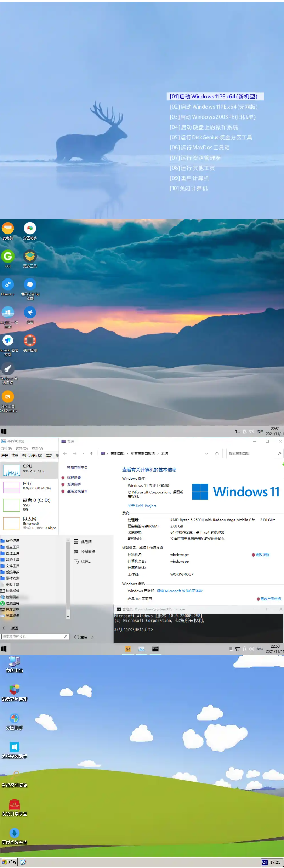The image size is (284, 868).
Task: Click 阅读 Microsoft 软件许可条款 link
Action: (180, 591)
